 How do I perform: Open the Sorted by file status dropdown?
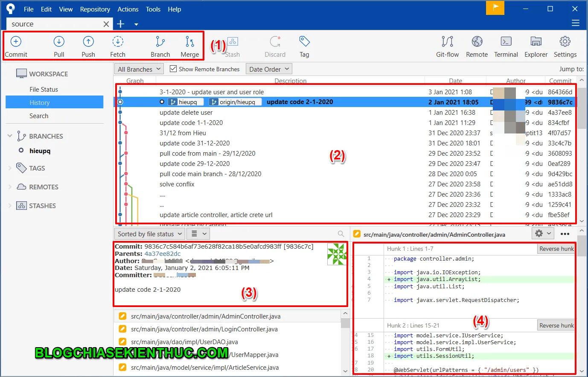(x=149, y=234)
